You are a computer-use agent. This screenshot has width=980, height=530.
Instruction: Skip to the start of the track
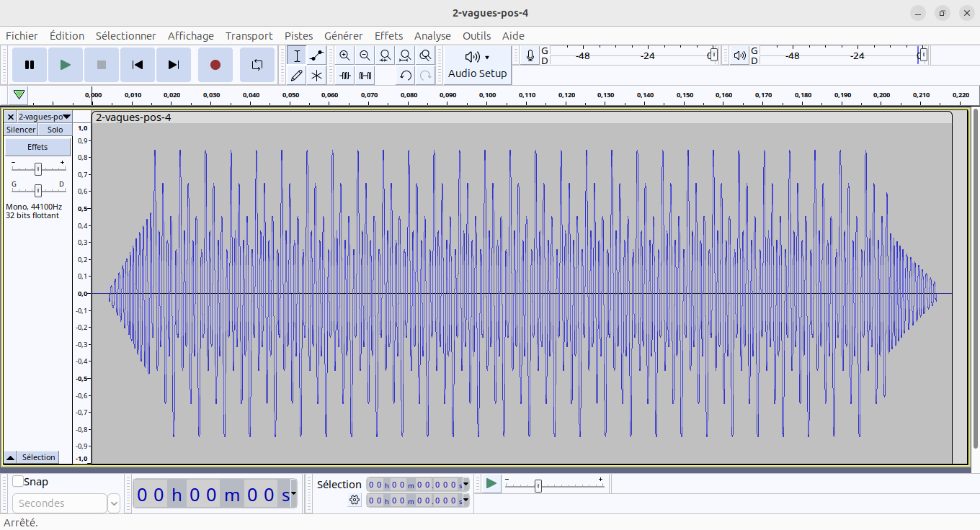pos(137,65)
